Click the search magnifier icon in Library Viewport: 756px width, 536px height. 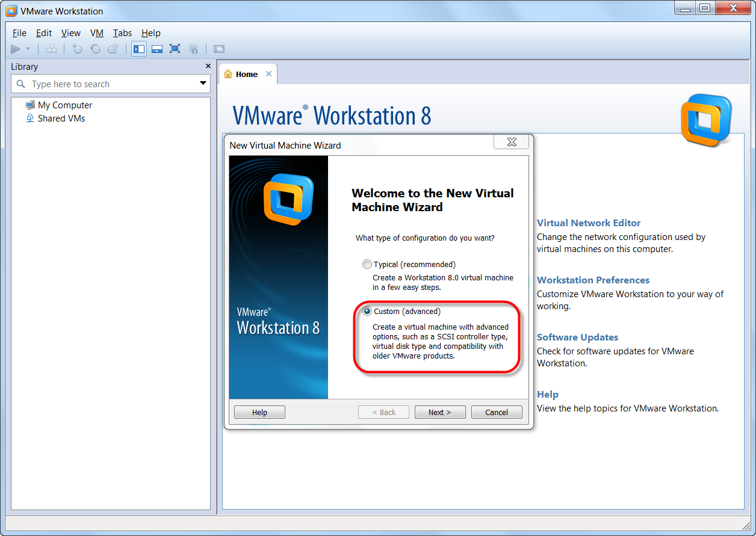coord(21,84)
